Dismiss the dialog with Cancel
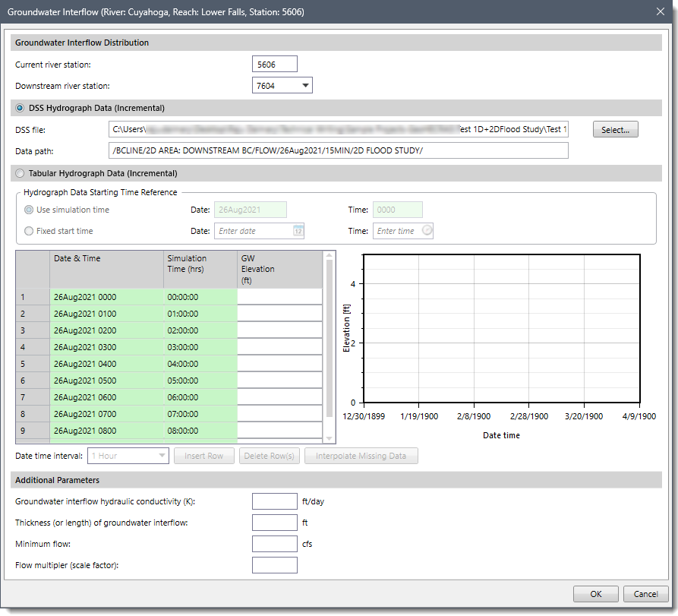678x616 pixels. click(645, 594)
